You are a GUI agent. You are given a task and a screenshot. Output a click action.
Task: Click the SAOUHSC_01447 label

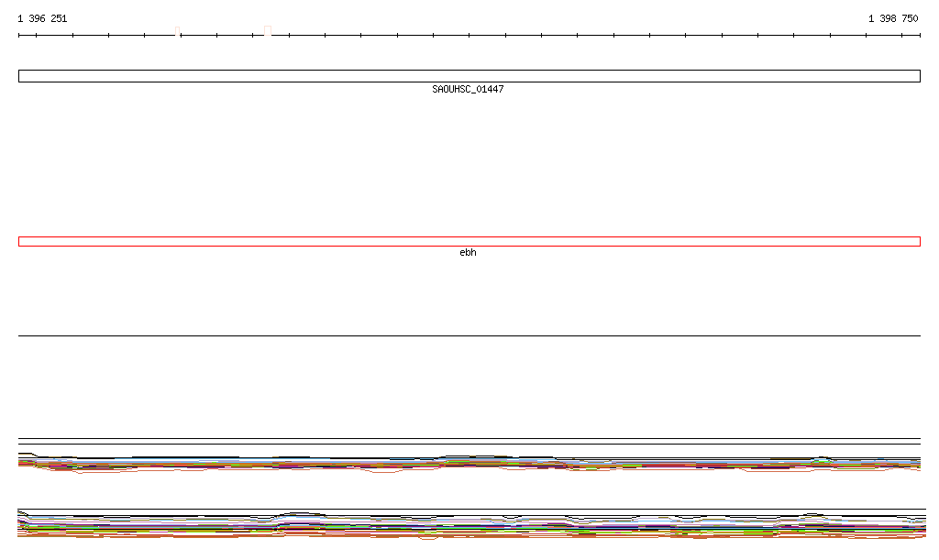(468, 89)
